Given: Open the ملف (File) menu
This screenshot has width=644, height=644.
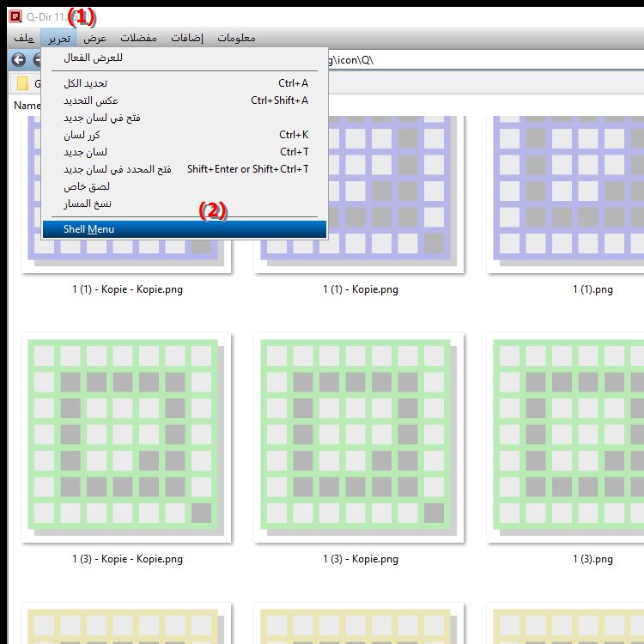Looking at the screenshot, I should pyautogui.click(x=24, y=38).
